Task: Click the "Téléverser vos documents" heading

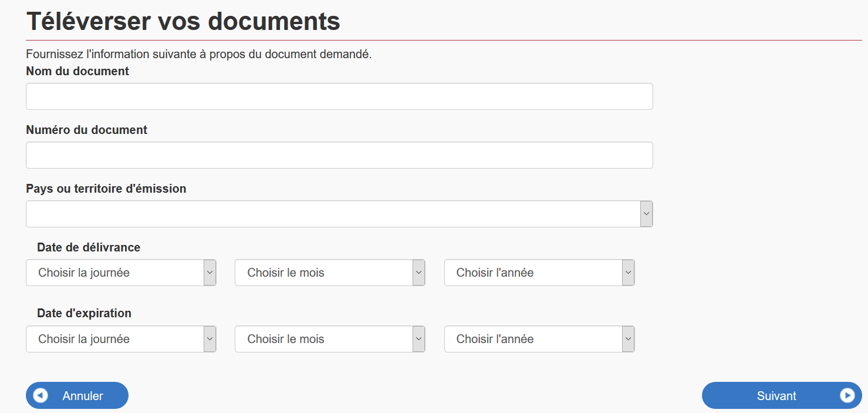Action: [x=183, y=21]
